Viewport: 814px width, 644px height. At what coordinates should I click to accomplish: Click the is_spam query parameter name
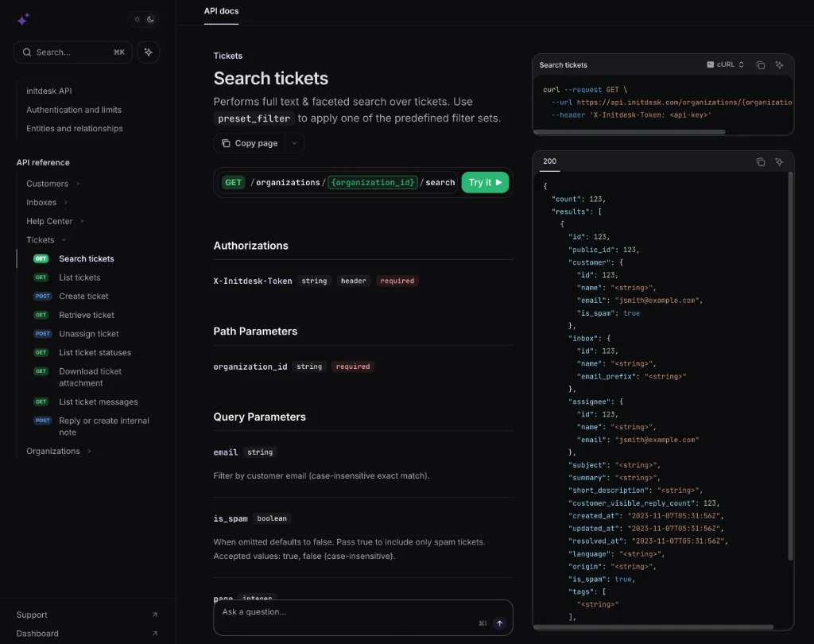point(231,518)
